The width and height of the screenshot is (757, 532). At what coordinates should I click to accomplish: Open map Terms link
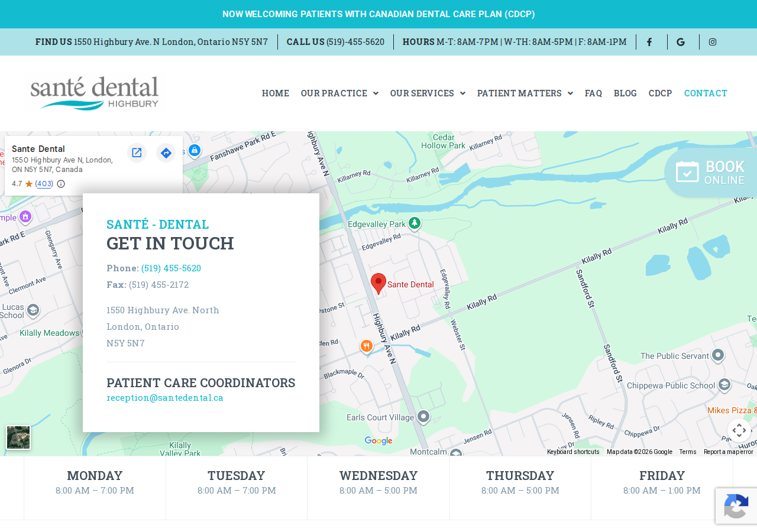coord(688,452)
